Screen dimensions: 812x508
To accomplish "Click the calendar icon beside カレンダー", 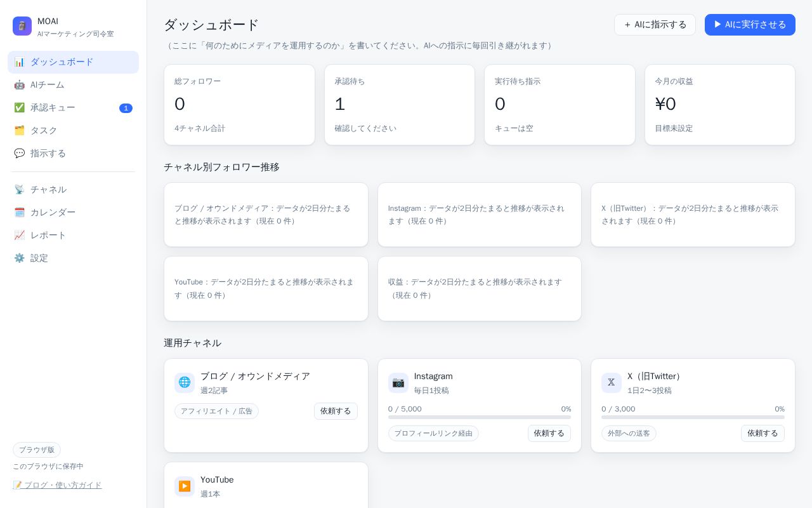I will (19, 213).
